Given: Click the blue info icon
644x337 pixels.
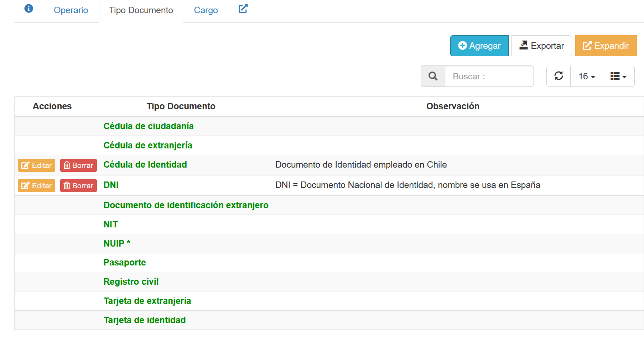Looking at the screenshot, I should coord(29,9).
